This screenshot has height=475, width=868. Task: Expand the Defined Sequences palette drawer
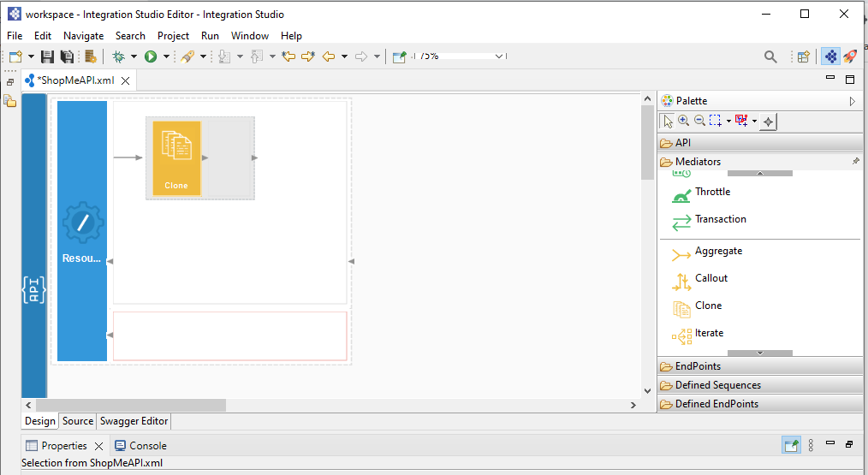pyautogui.click(x=759, y=385)
